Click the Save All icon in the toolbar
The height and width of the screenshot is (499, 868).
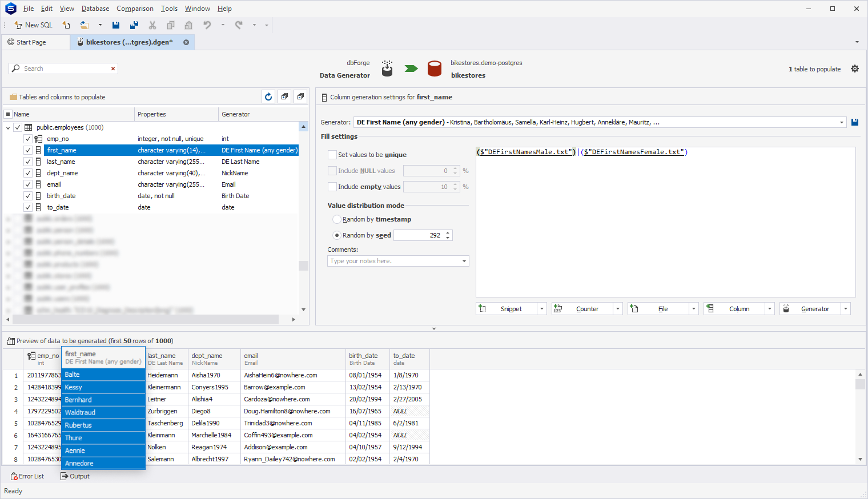coord(134,25)
